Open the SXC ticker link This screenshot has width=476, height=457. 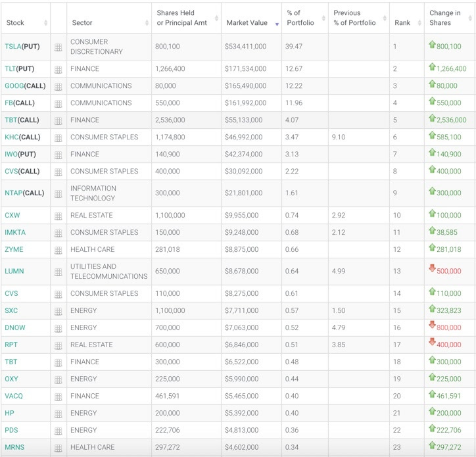[x=11, y=310]
